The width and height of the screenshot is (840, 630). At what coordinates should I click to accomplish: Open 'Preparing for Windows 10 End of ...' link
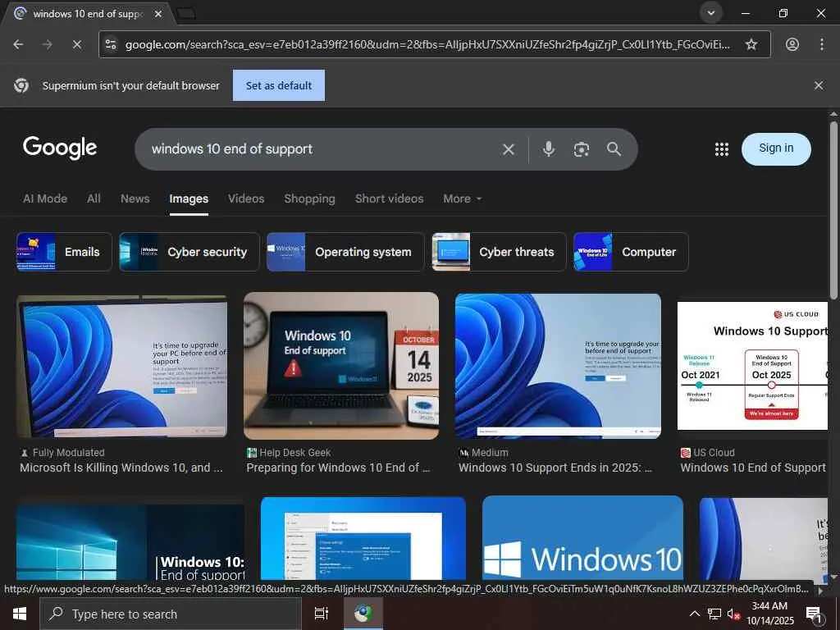[x=338, y=468]
